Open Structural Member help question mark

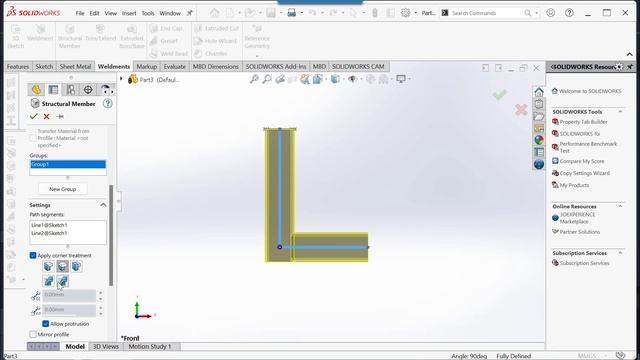[x=107, y=104]
